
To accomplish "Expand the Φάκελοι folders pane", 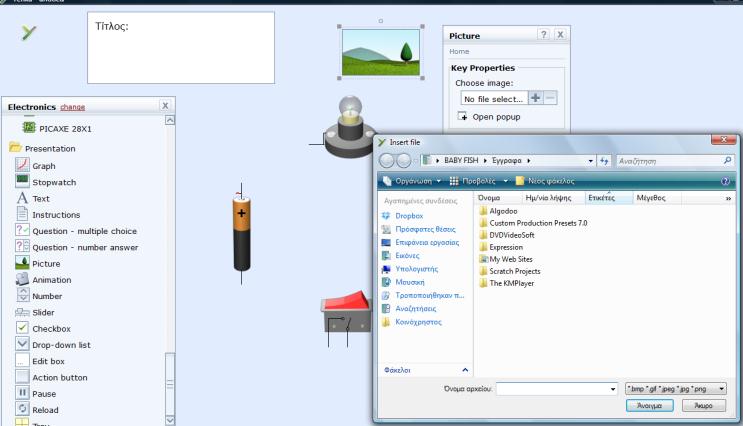I will (x=465, y=370).
